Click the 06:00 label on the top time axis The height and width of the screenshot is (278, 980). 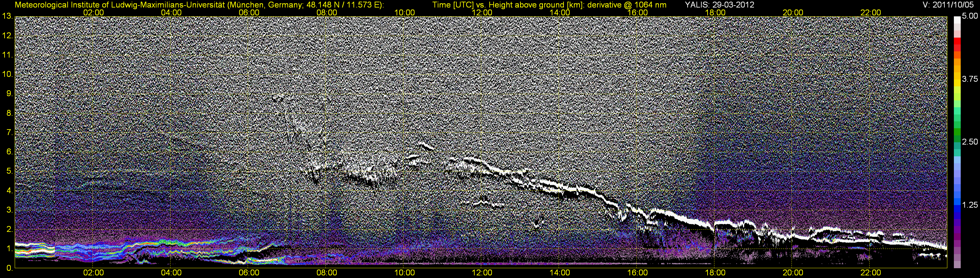pyautogui.click(x=249, y=12)
